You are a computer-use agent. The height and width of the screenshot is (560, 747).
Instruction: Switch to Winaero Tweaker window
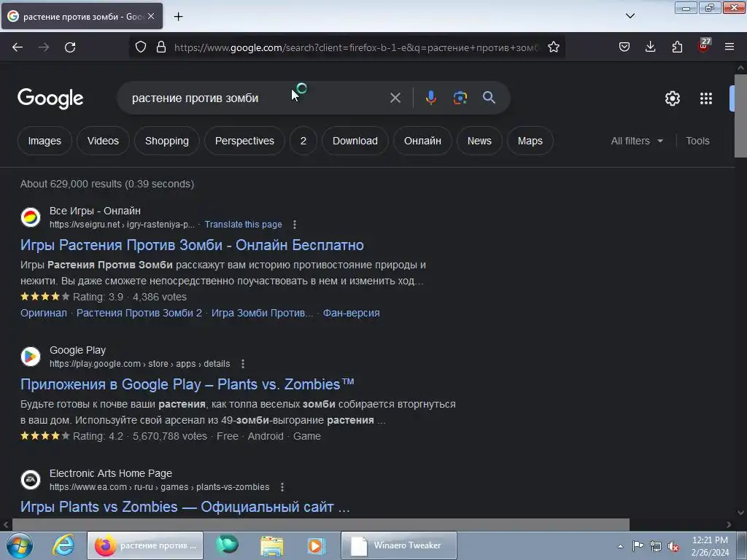tap(399, 545)
